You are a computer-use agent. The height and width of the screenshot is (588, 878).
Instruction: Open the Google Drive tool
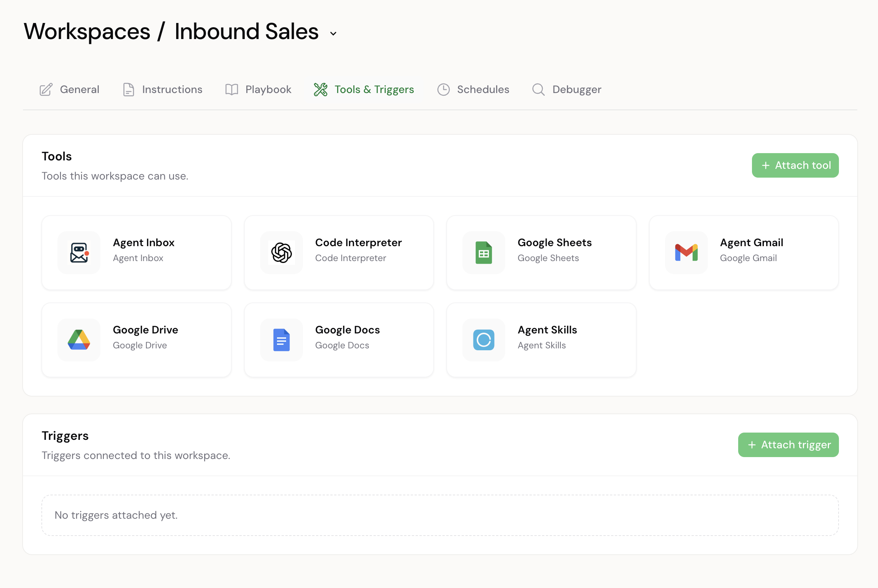coord(136,340)
